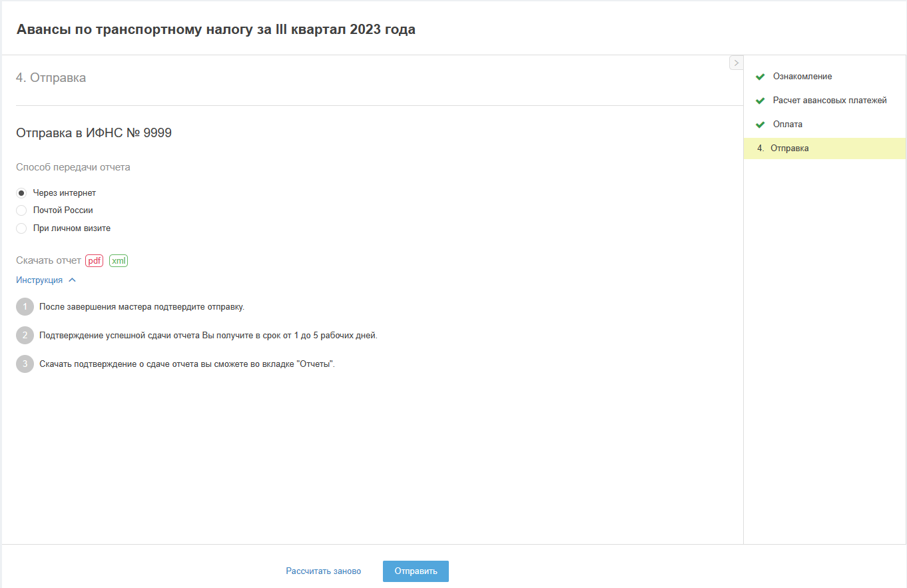Click checkmark beside Расчет авансовых платежей
907x588 pixels.
760,101
